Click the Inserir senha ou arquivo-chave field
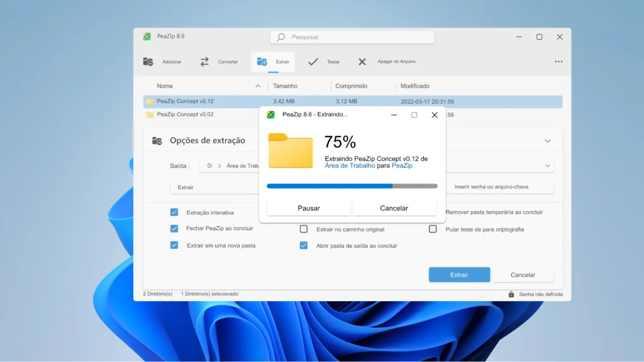Image resolution: width=644 pixels, height=362 pixels. click(499, 187)
